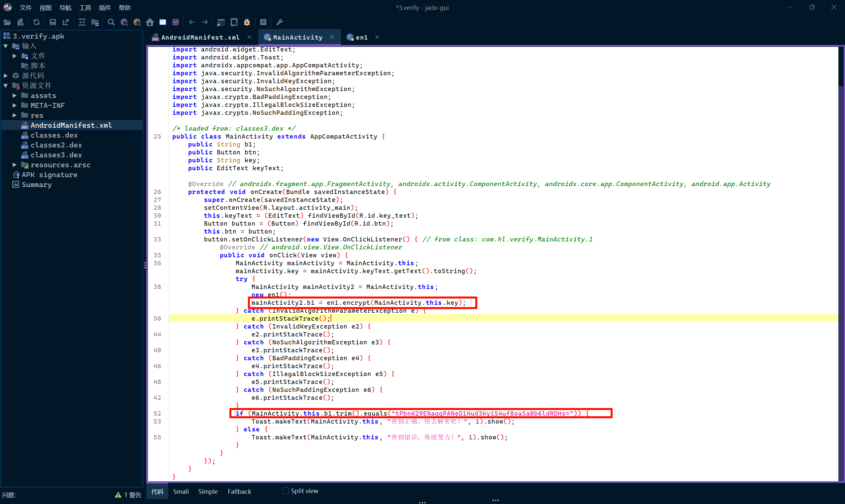The width and height of the screenshot is (845, 504).
Task: Close the en1 tab
Action: 377,37
